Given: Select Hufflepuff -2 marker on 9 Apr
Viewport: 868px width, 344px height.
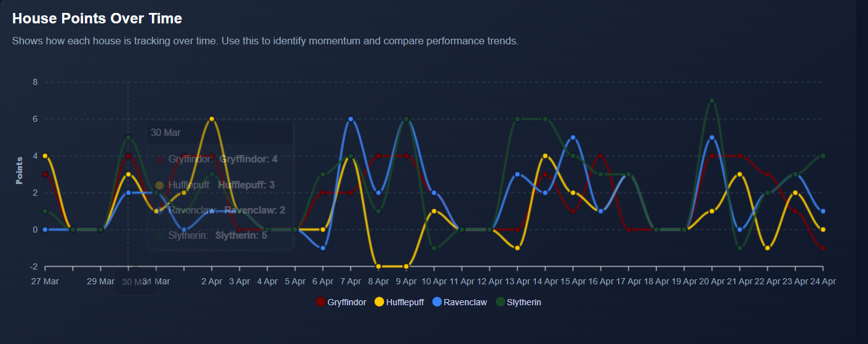Looking at the screenshot, I should tap(406, 266).
